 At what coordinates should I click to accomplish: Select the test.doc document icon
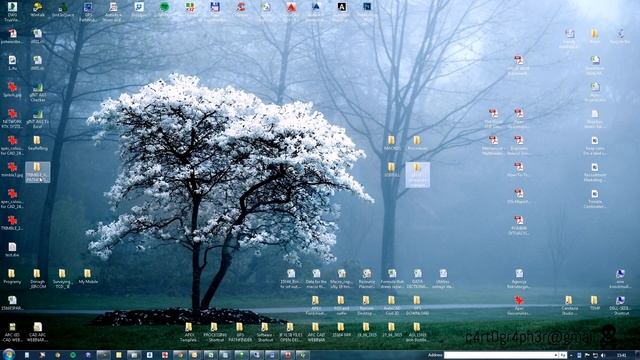12,250
